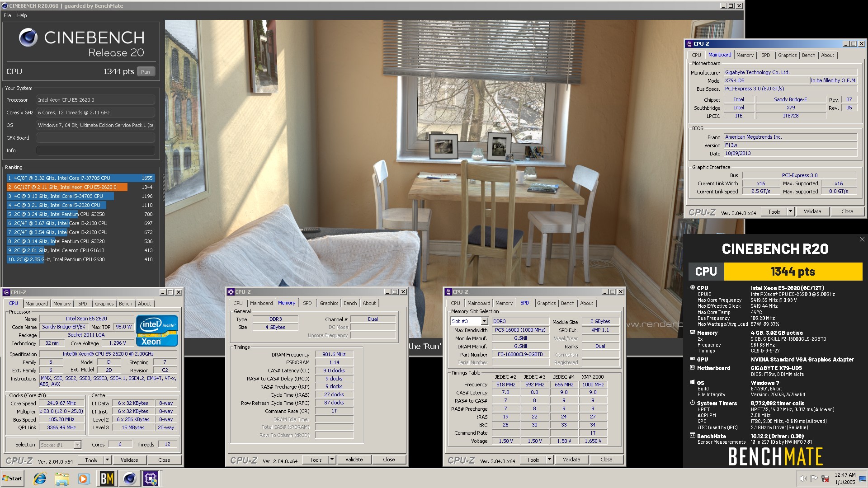Select ranking row Intel Xeon CPU E5-2620 0

tap(80, 187)
